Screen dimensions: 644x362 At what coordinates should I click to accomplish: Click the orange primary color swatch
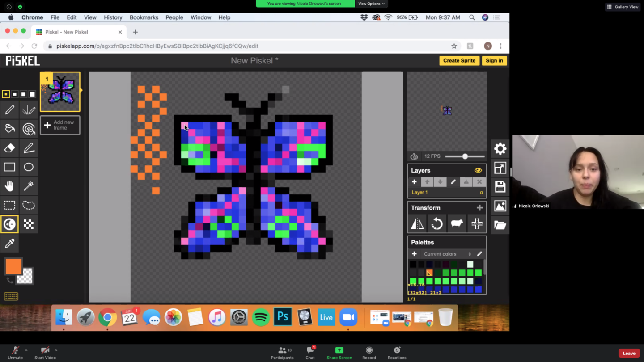click(x=13, y=266)
